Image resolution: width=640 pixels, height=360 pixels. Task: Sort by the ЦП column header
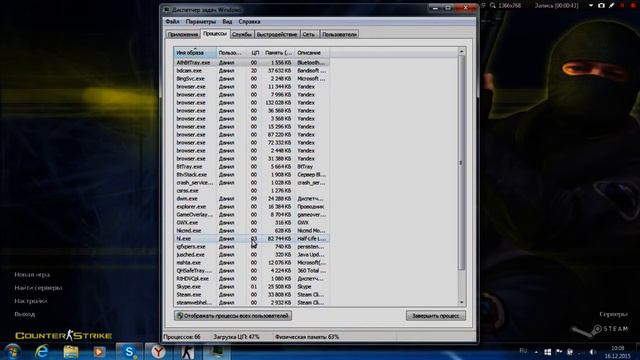point(255,53)
